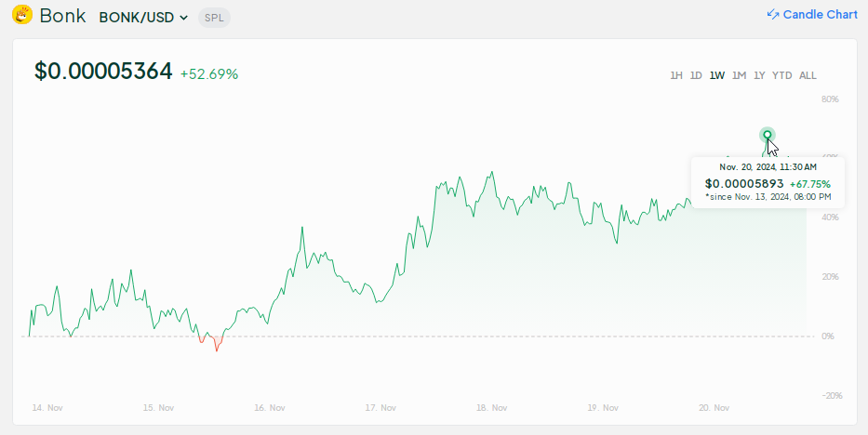Select the 1M time range
868x435 pixels.
tap(739, 75)
